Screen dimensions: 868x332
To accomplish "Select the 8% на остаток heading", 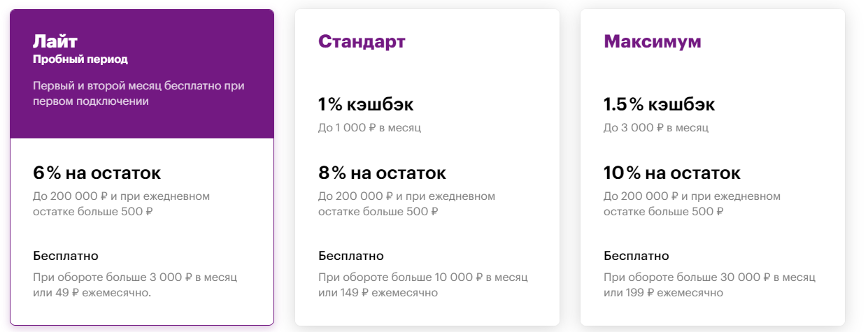I will point(382,173).
